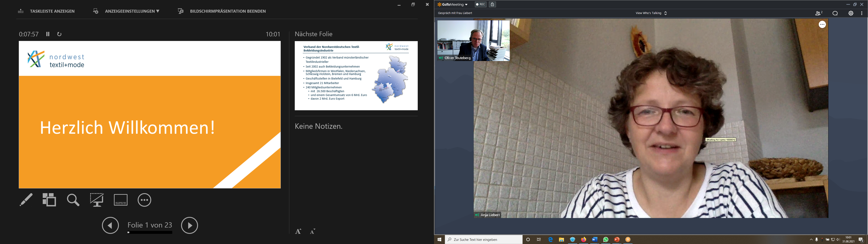This screenshot has width=868, height=244.
Task: Toggle black screen for slideshow
Action: (97, 200)
